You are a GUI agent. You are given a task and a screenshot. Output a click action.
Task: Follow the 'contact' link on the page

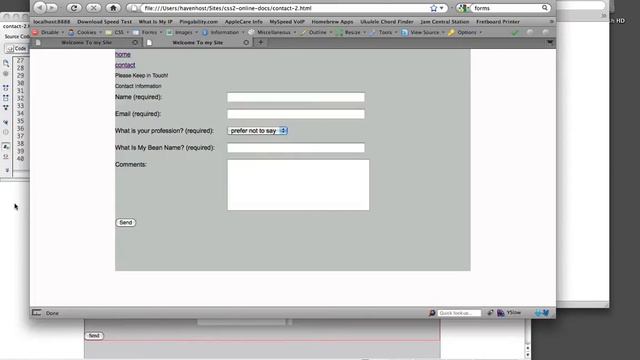click(125, 65)
